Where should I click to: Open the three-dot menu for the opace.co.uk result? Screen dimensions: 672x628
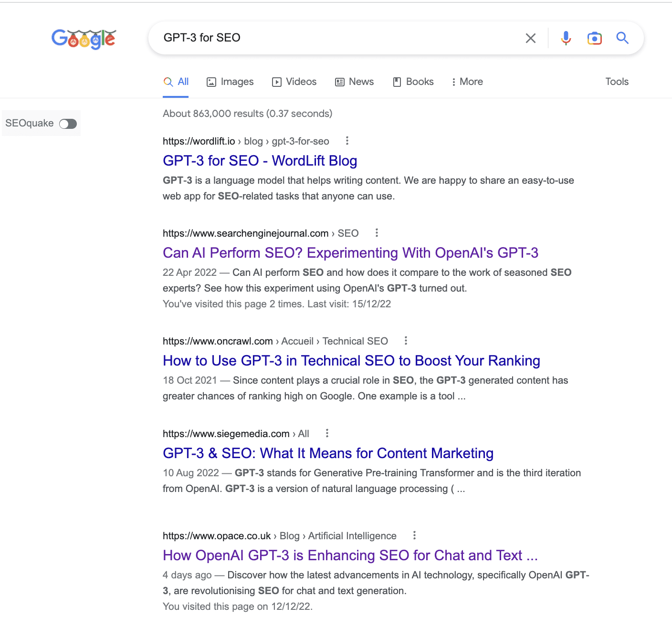414,535
